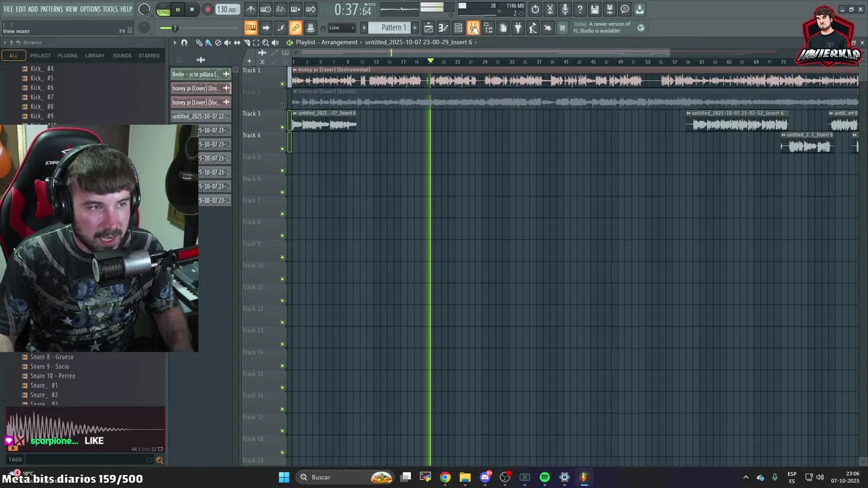Open the piano roll icon
This screenshot has height=488, width=868.
click(443, 28)
